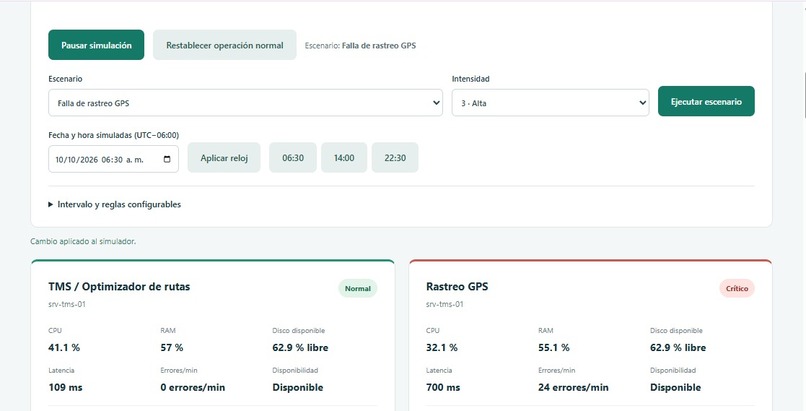The width and height of the screenshot is (806, 411).
Task: Select the 22:30 time preset
Action: 395,158
